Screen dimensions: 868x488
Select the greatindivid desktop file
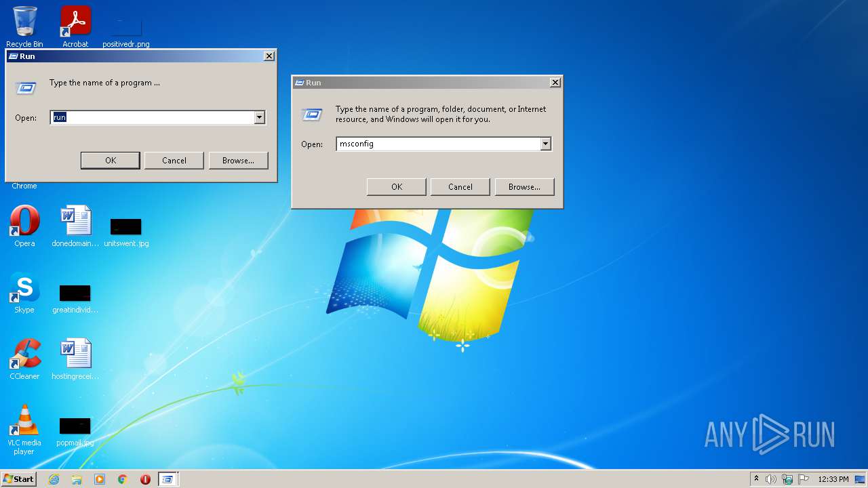click(x=75, y=298)
